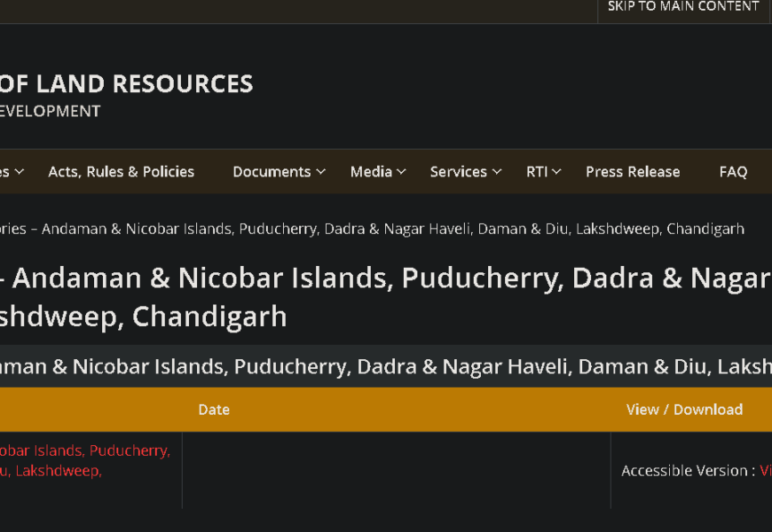Expand the chevron arrow beside Documents
This screenshot has height=532, width=772.
[320, 172]
